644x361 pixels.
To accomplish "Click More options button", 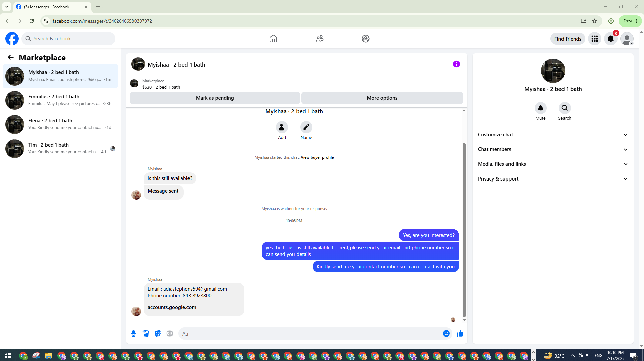I will (x=382, y=98).
